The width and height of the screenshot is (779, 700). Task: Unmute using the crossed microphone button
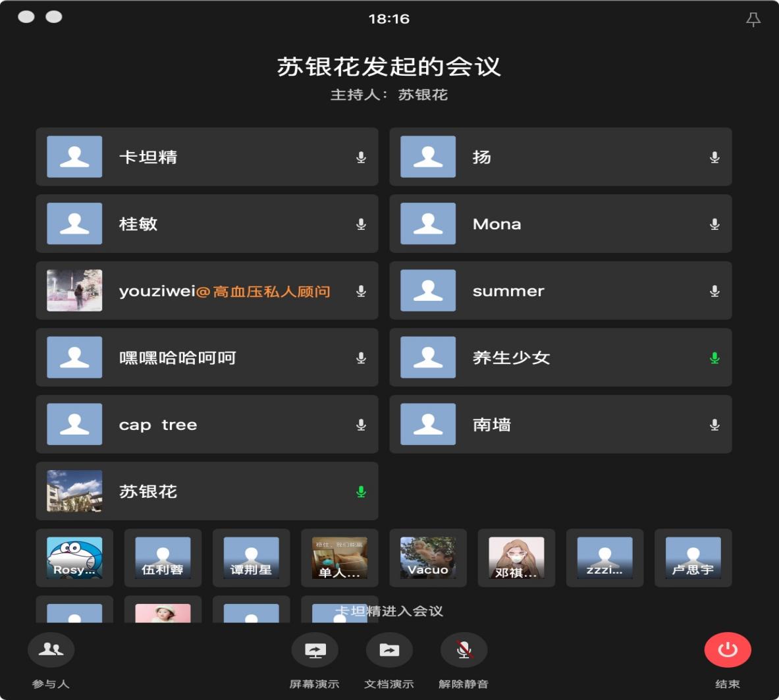click(464, 650)
